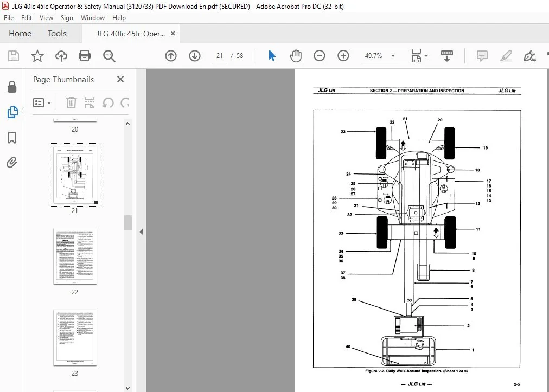Click the total page count 58
This screenshot has height=392, width=549.
pos(239,56)
